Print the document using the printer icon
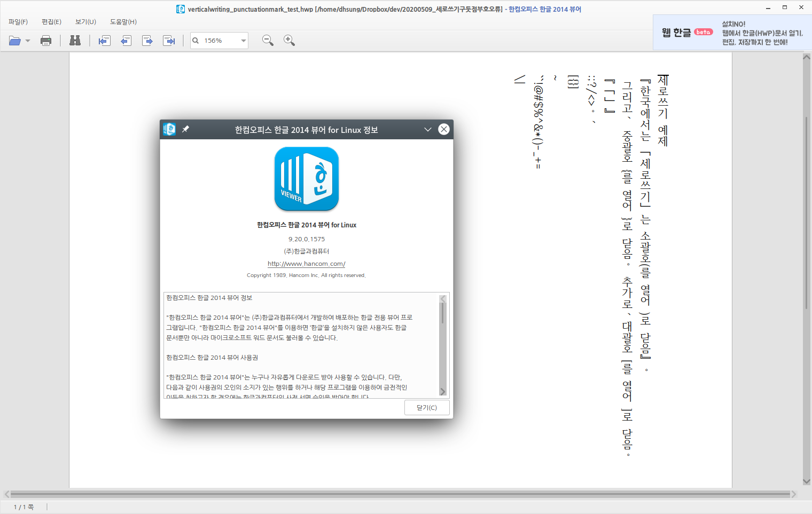Screen dimensions: 812x514 pyautogui.click(x=46, y=41)
